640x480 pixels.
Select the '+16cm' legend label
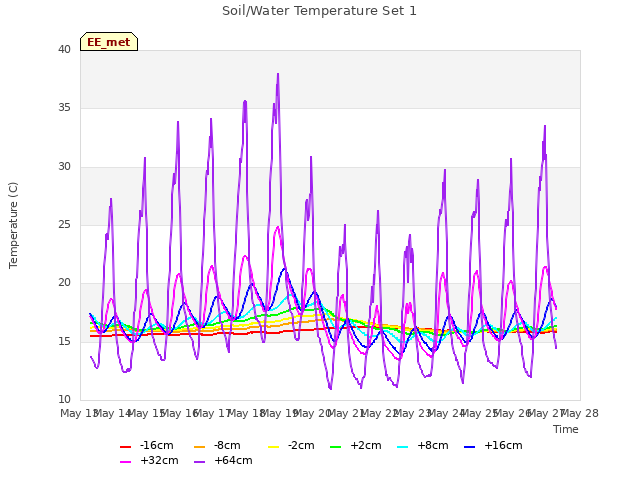(x=503, y=445)
